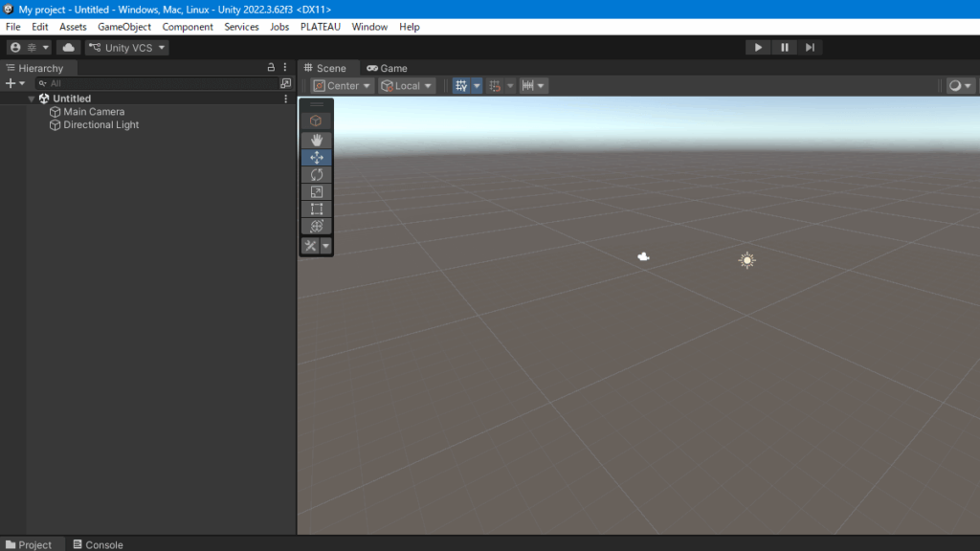Open the Center pivot mode dropdown

click(x=343, y=86)
